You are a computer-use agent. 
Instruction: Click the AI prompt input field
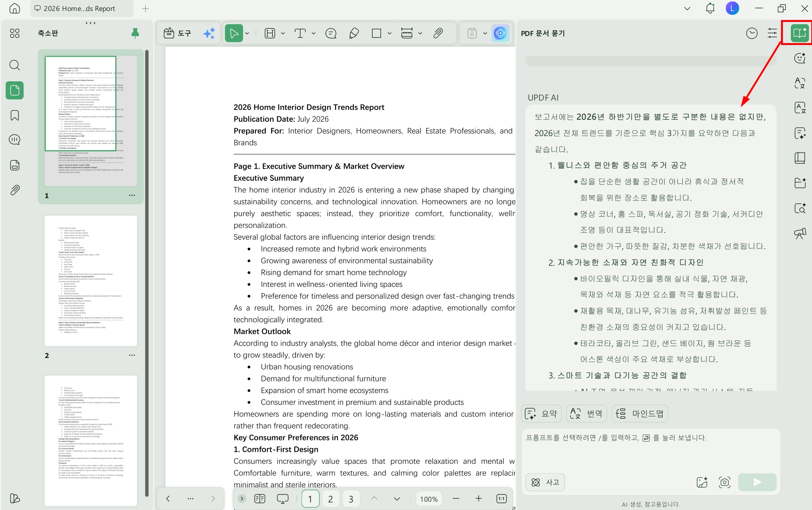point(650,449)
